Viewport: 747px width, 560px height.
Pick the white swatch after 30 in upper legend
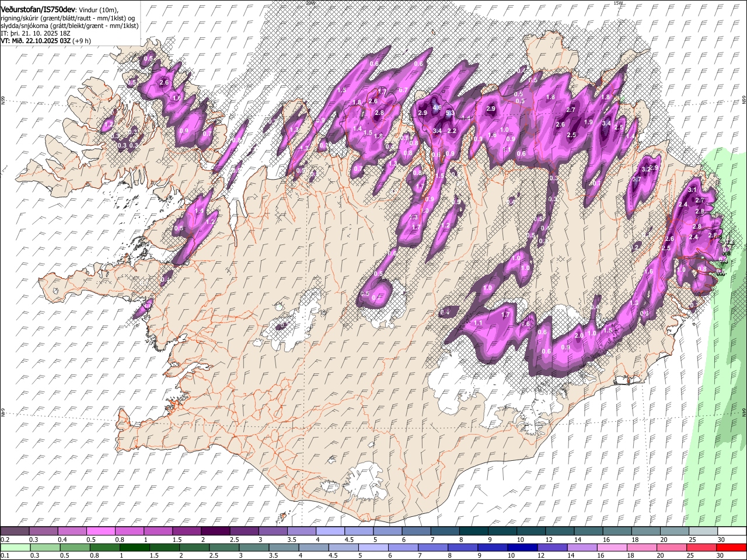731,531
